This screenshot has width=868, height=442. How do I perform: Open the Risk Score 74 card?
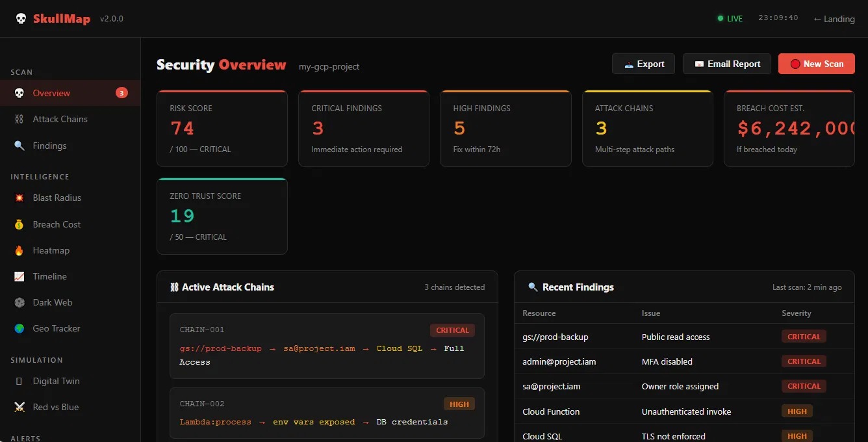pos(222,129)
